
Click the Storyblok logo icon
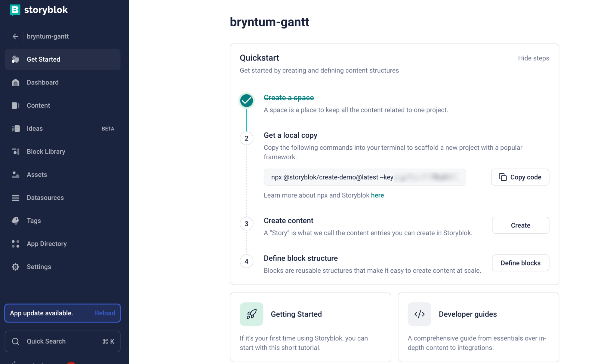pyautogui.click(x=15, y=10)
